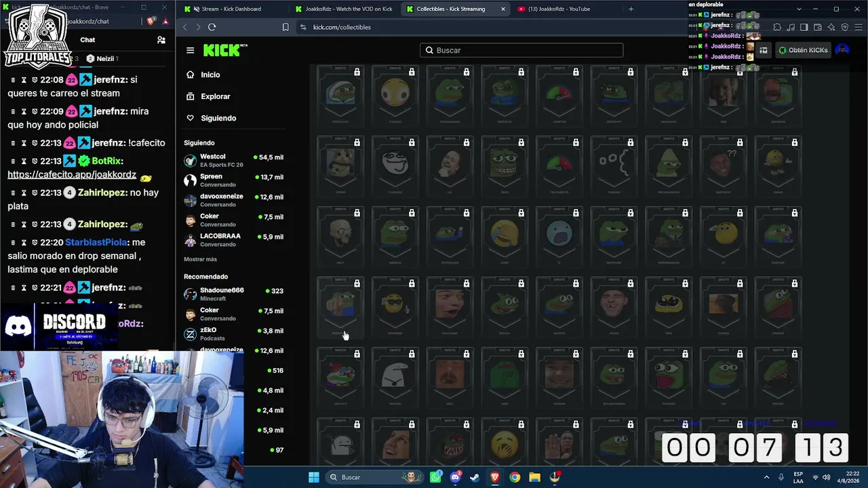Open the Brave tab search dropdown
868x488 pixels.
tap(799, 9)
